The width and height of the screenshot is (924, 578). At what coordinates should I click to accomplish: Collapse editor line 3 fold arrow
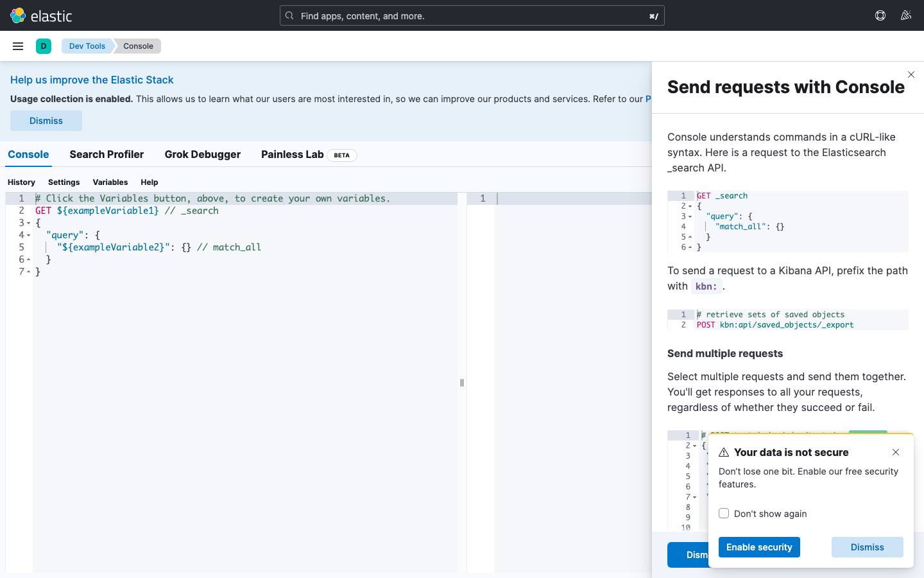pos(28,223)
